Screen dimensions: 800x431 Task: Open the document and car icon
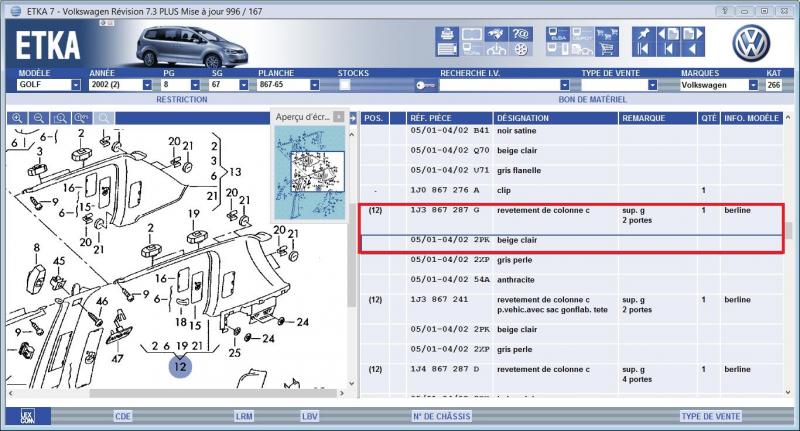click(x=582, y=49)
